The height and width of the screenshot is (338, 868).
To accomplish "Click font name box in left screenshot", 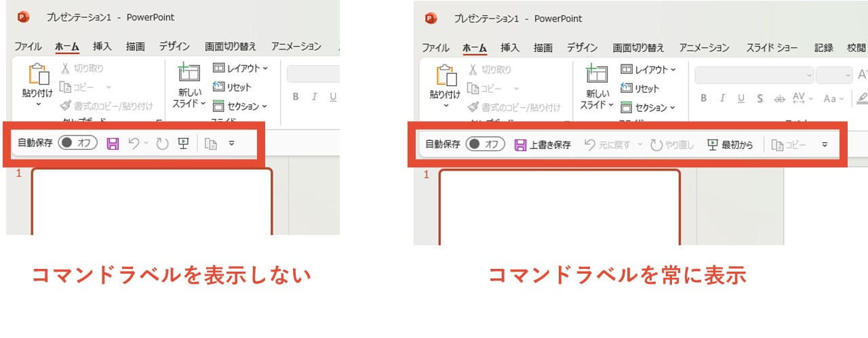I will (313, 74).
